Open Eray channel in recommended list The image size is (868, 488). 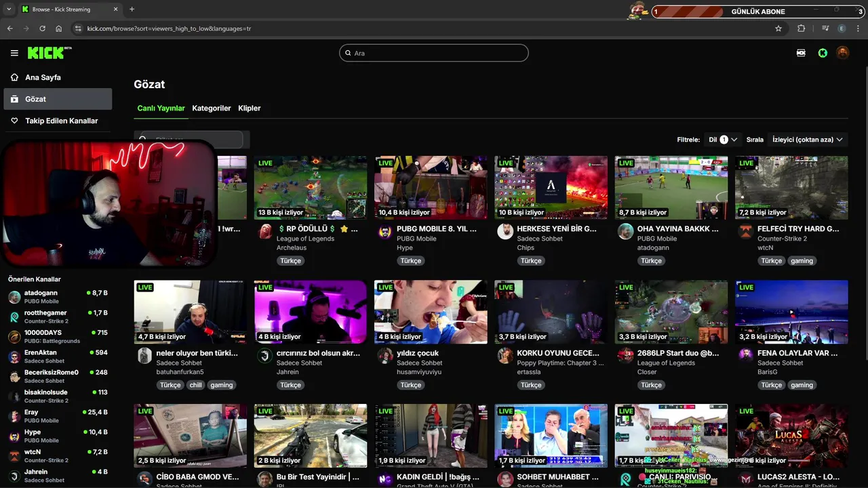pos(58,416)
